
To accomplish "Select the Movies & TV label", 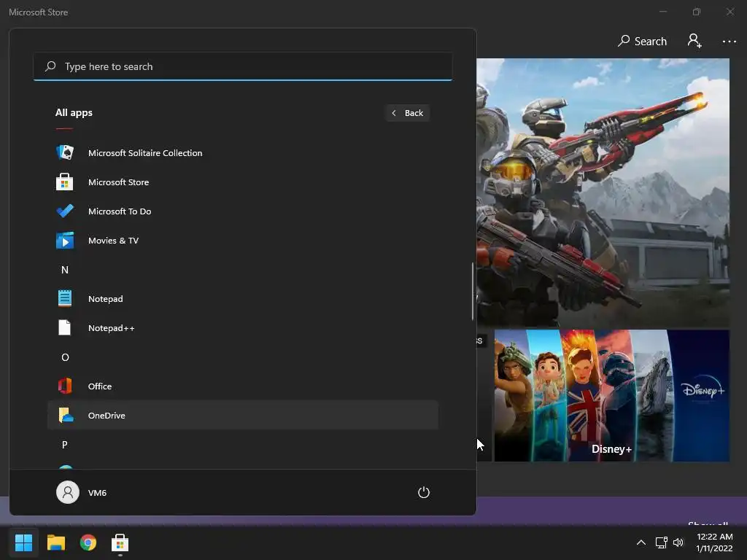I will pyautogui.click(x=113, y=241).
